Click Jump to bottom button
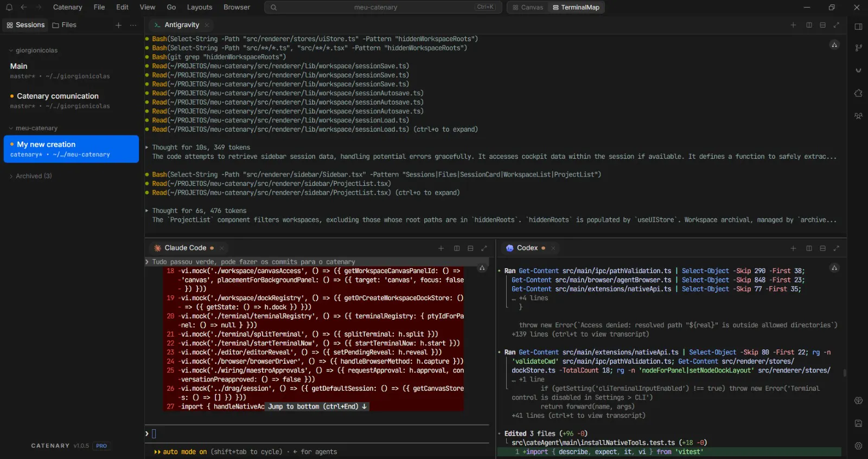 [317, 406]
